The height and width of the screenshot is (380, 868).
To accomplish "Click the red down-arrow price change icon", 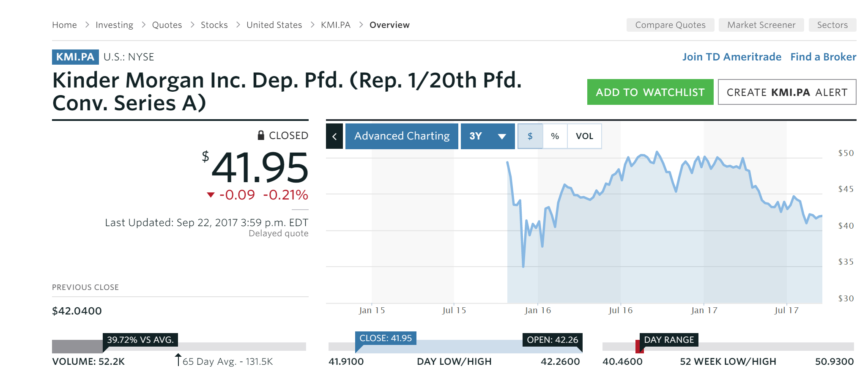I will tap(211, 195).
